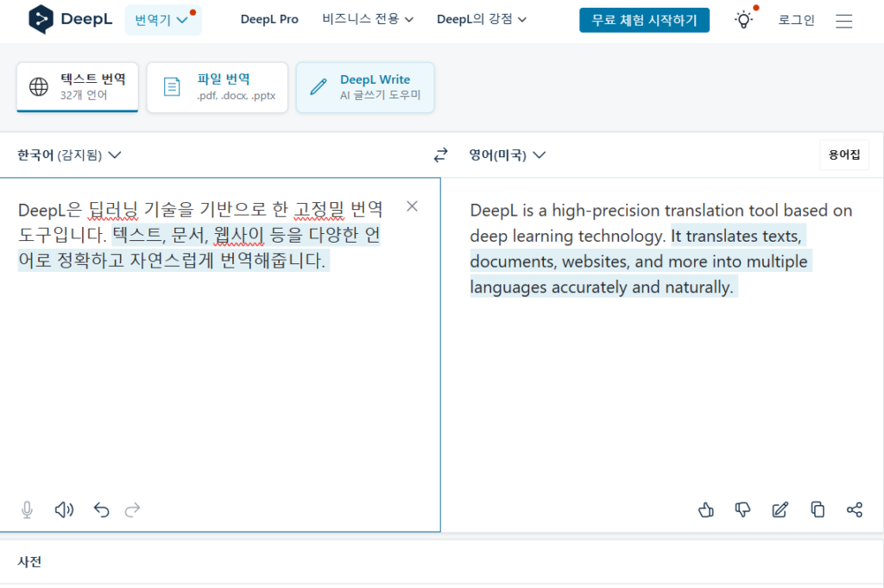Give thumbs up to the translation

706,509
